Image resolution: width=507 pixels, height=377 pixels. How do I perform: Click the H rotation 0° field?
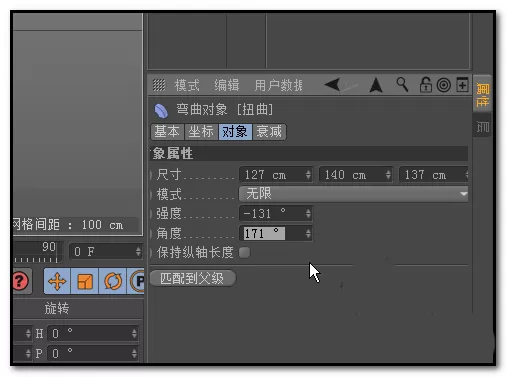pos(93,334)
